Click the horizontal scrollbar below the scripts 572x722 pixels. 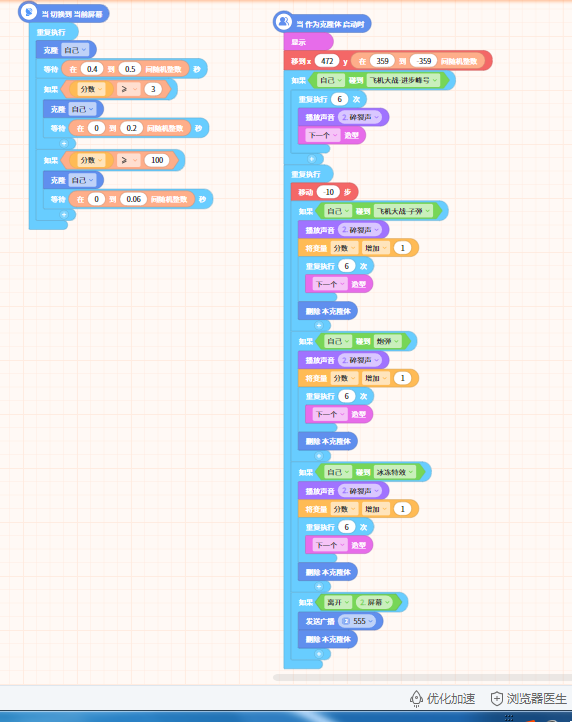click(x=422, y=677)
